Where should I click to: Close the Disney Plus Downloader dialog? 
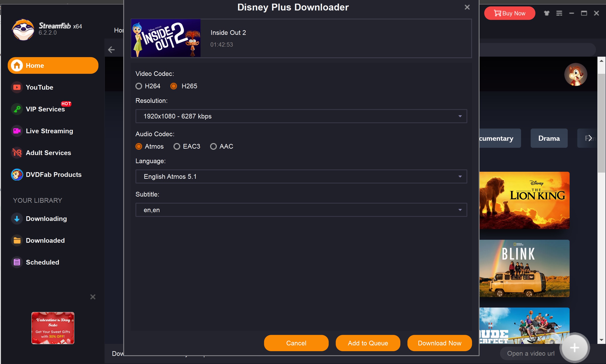467,7
